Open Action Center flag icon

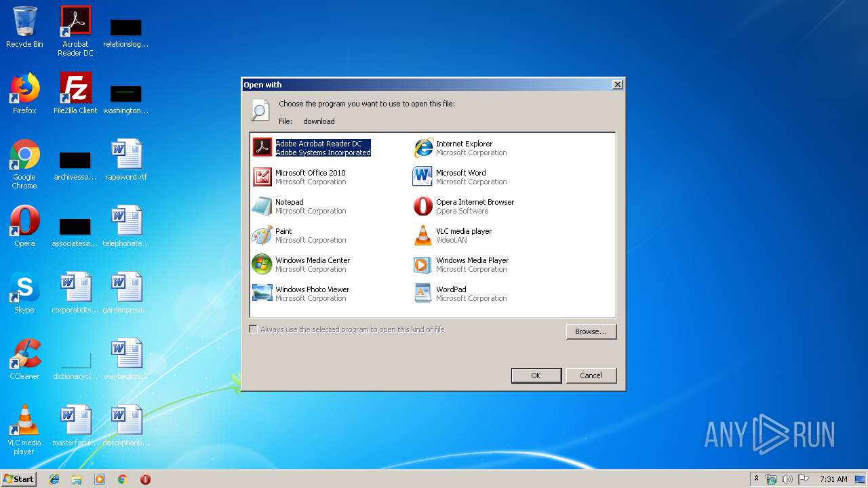pos(804,479)
